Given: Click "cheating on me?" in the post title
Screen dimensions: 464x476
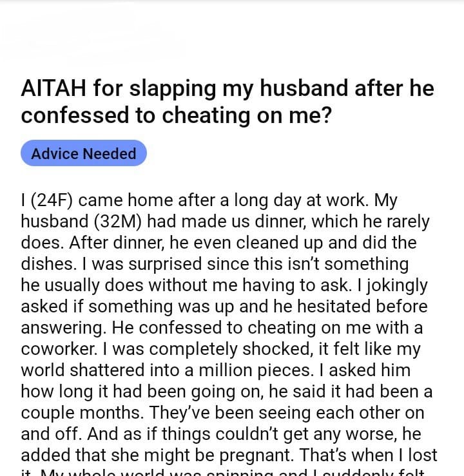Looking at the screenshot, I should (x=251, y=115).
